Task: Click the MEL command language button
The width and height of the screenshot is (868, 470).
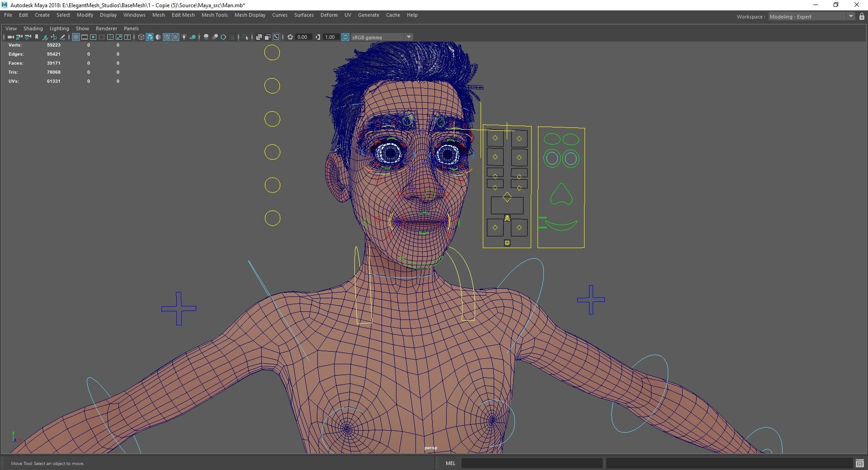Action: tap(450, 463)
